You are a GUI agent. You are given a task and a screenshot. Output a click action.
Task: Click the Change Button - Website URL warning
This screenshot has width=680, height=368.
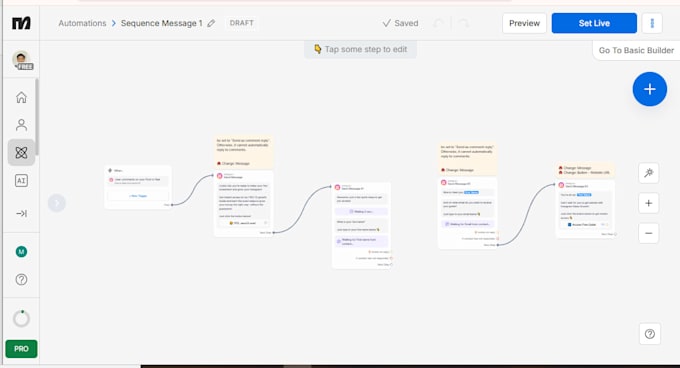coord(584,173)
